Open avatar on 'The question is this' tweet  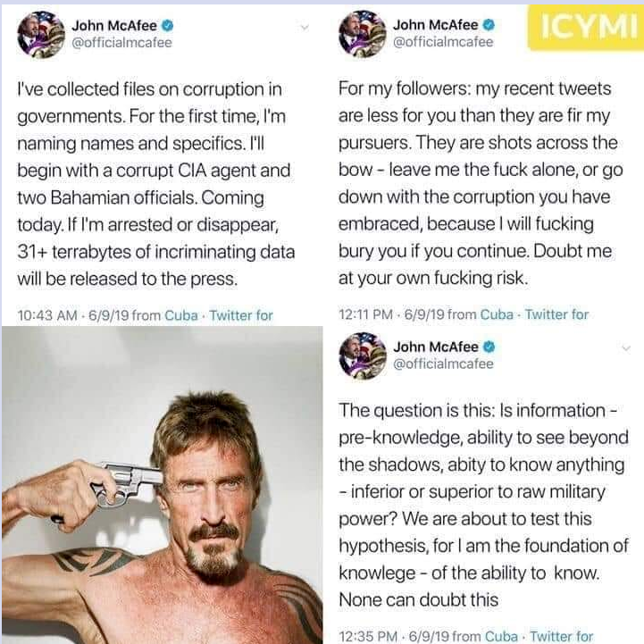pos(363,355)
